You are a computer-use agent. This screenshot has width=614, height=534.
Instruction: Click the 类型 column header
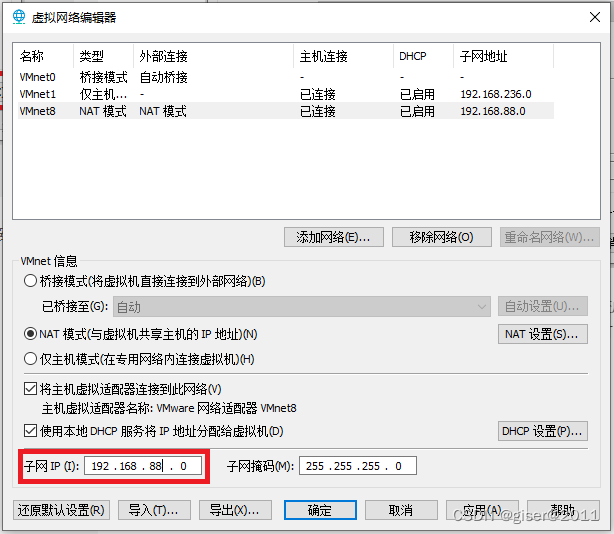[x=103, y=56]
